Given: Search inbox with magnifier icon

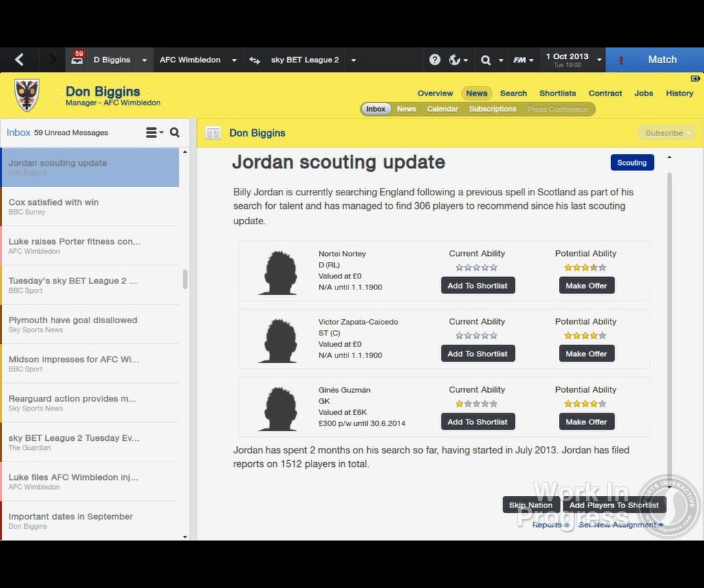Looking at the screenshot, I should (175, 133).
